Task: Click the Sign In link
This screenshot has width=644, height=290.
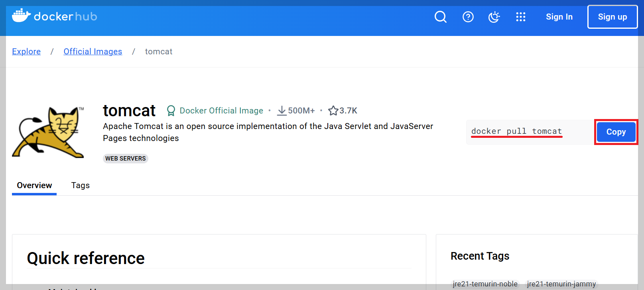Action: click(559, 17)
